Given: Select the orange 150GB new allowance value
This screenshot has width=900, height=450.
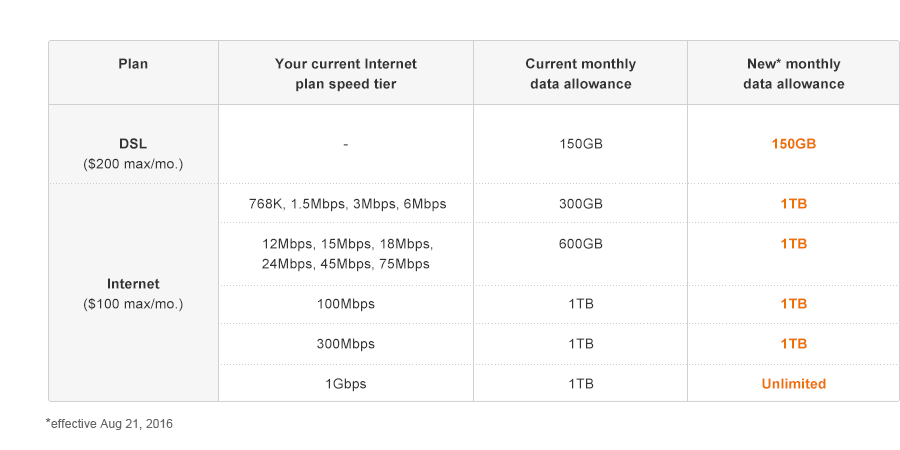Looking at the screenshot, I should coord(793,144).
